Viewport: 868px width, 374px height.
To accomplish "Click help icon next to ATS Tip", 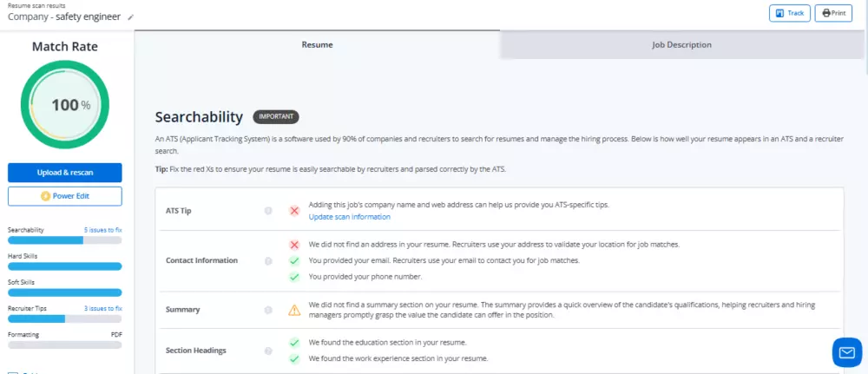I will point(268,210).
